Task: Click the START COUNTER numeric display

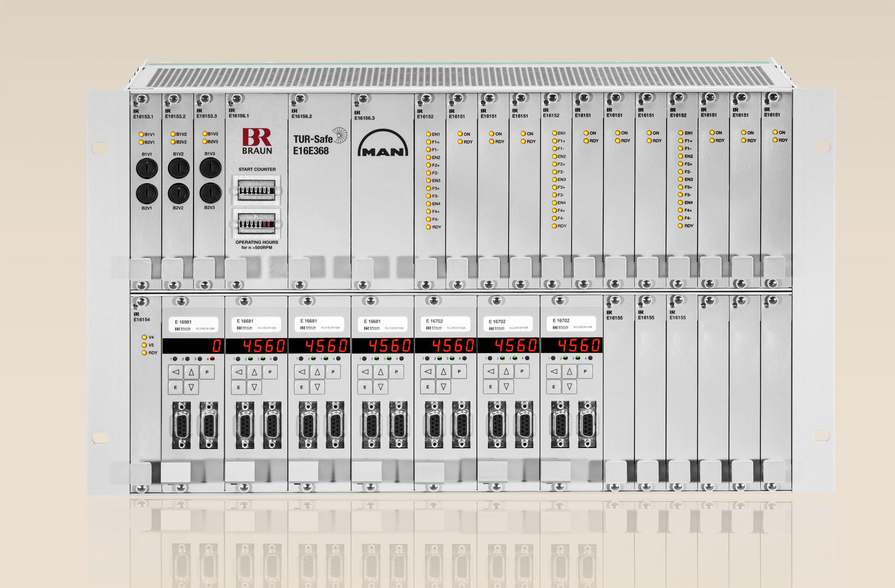Action: (256, 190)
